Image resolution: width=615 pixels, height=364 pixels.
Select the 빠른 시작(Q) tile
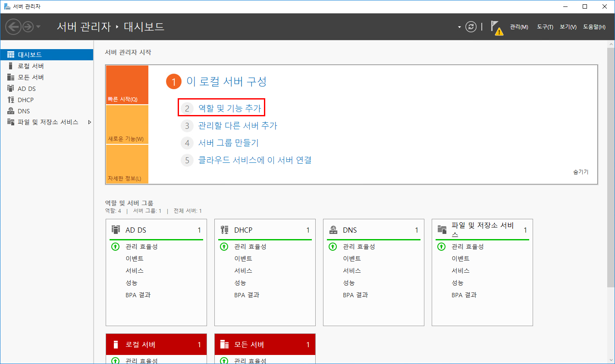pos(127,85)
